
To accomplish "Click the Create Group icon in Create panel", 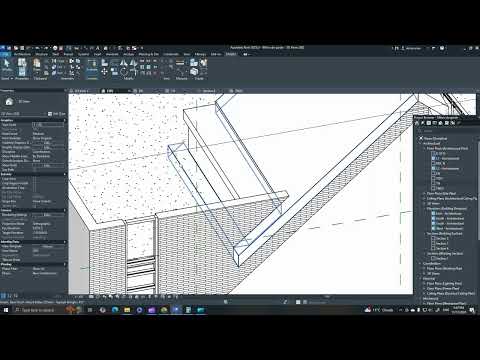I will [194, 72].
